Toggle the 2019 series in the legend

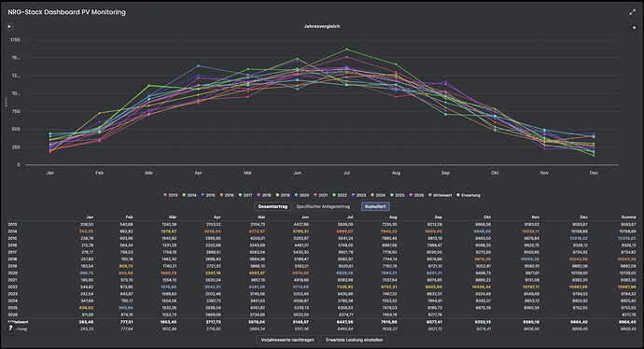tap(283, 195)
